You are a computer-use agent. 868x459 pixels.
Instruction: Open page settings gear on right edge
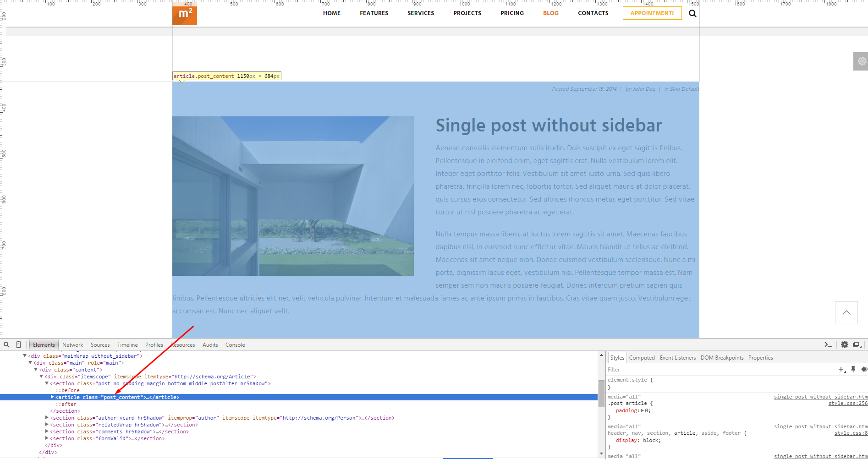click(x=862, y=61)
